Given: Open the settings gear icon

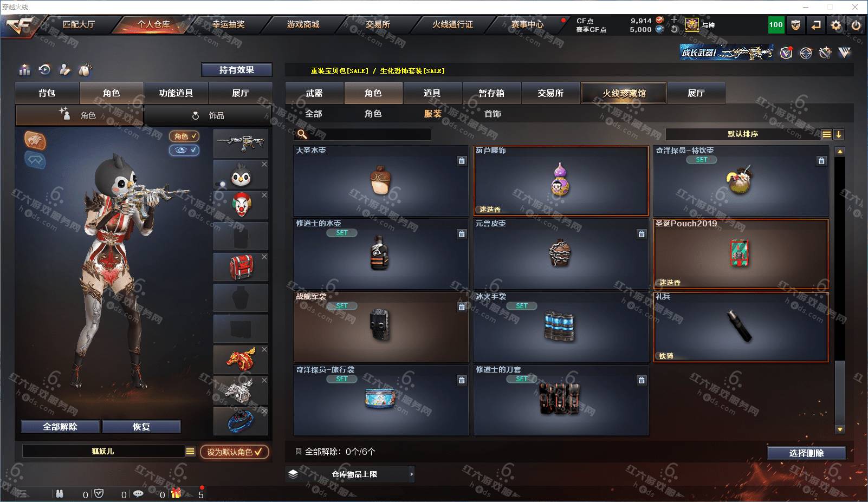Looking at the screenshot, I should tap(836, 25).
